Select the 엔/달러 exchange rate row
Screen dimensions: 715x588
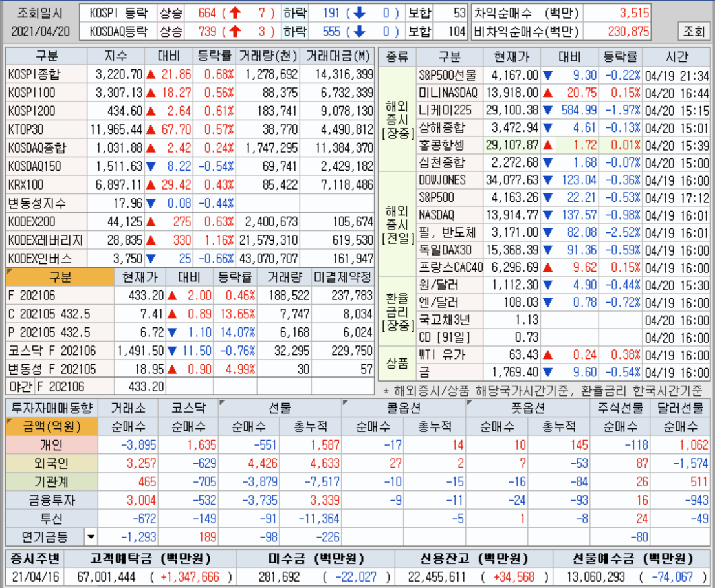(x=563, y=303)
